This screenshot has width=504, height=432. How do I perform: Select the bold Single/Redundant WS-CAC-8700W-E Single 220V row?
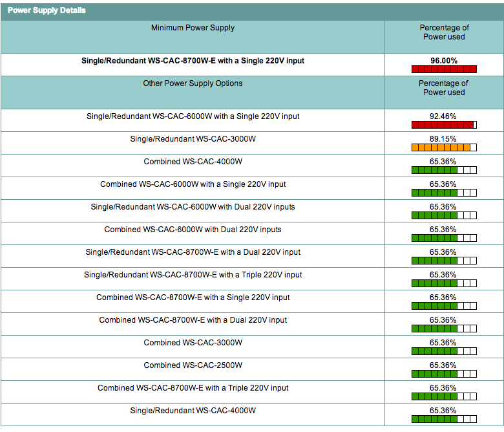(193, 61)
